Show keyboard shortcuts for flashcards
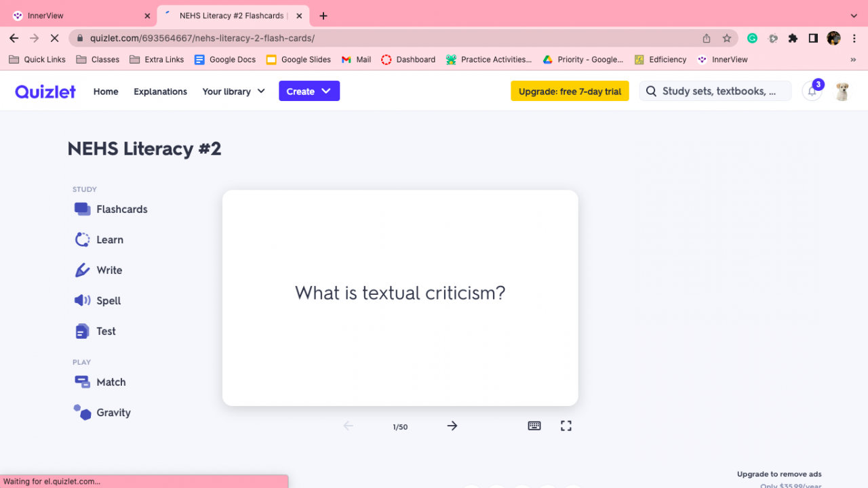 [534, 426]
